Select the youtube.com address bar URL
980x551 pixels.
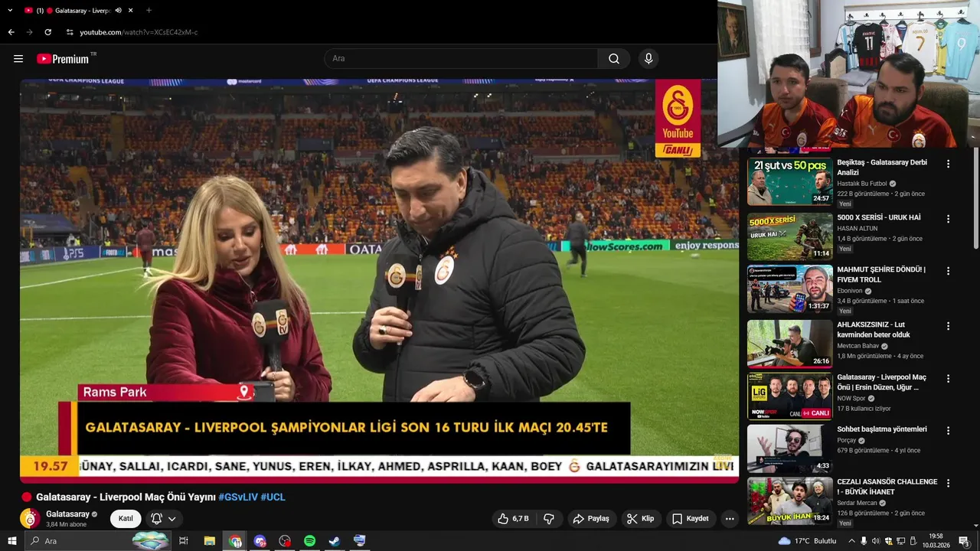[x=139, y=32]
